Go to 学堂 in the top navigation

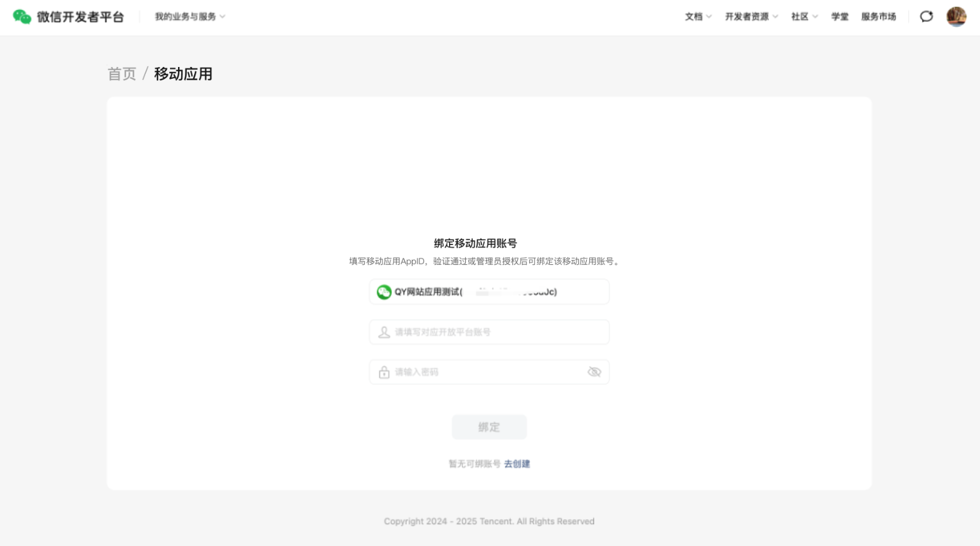[840, 17]
